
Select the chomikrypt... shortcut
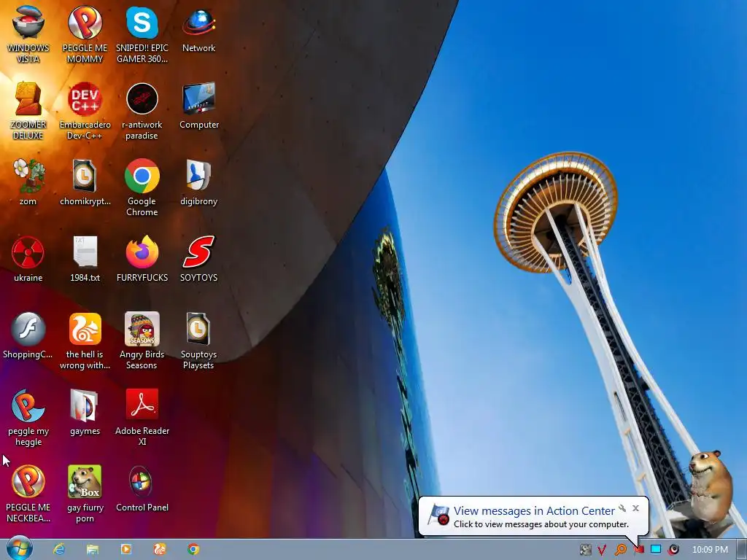tap(85, 182)
